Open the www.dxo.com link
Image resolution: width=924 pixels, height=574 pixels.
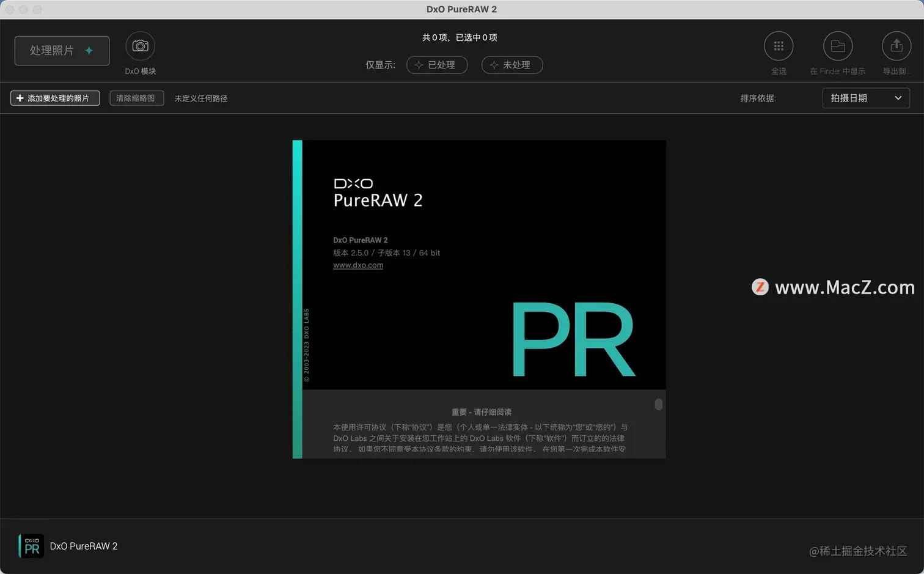click(358, 265)
